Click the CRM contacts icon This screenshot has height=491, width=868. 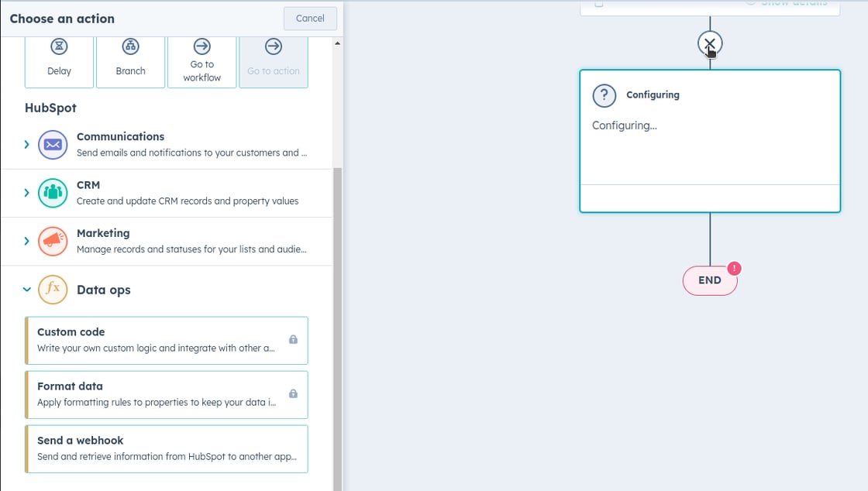coord(52,192)
